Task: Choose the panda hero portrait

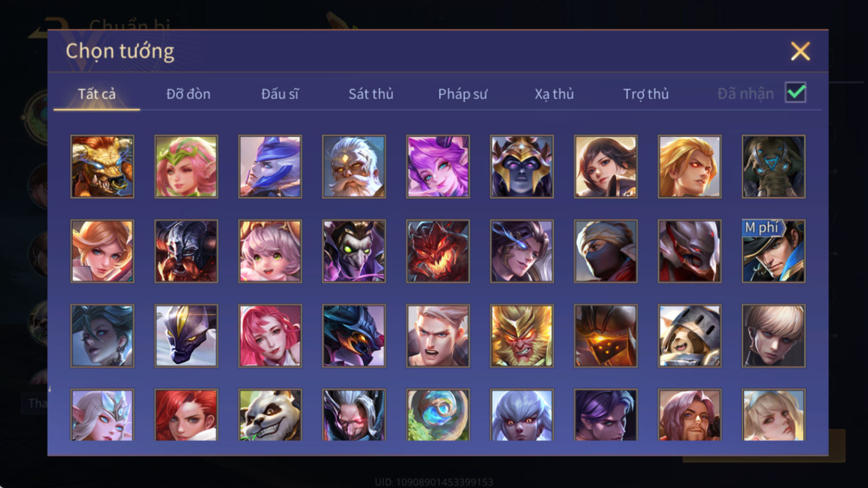Action: (x=270, y=415)
